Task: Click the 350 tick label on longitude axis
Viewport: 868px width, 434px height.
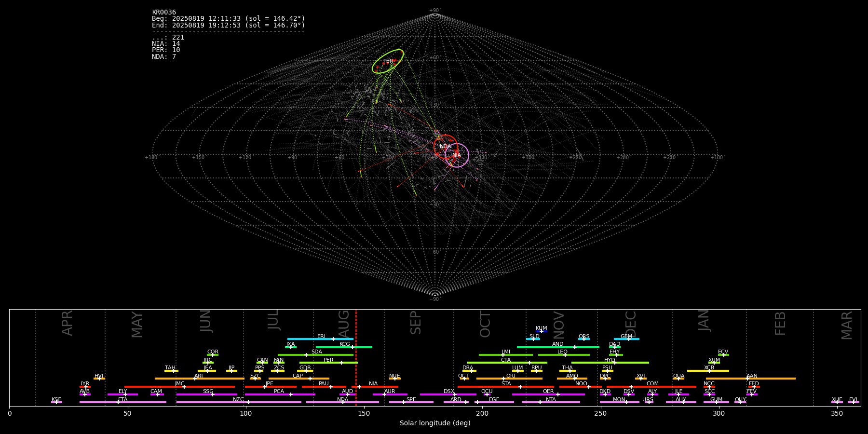Action: click(837, 413)
